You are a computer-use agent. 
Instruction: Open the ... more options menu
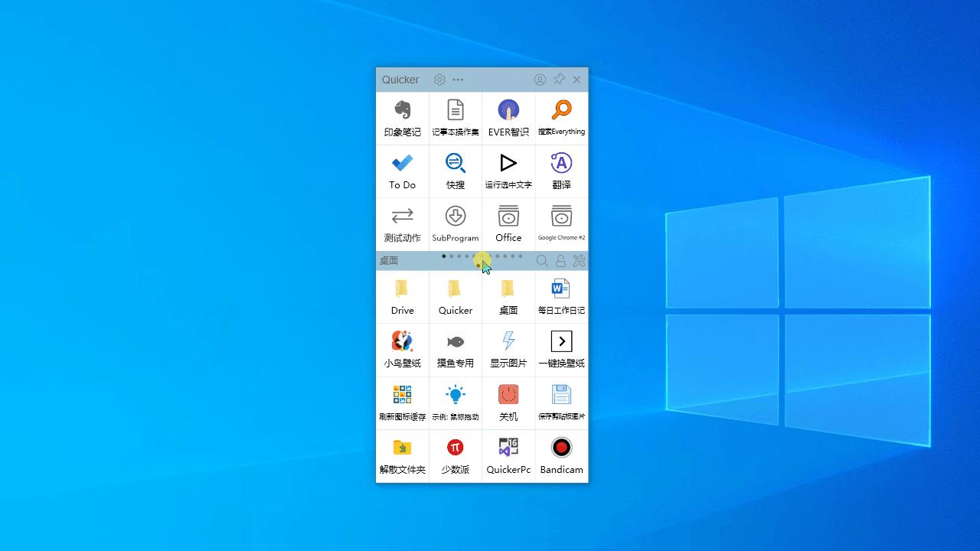[458, 80]
